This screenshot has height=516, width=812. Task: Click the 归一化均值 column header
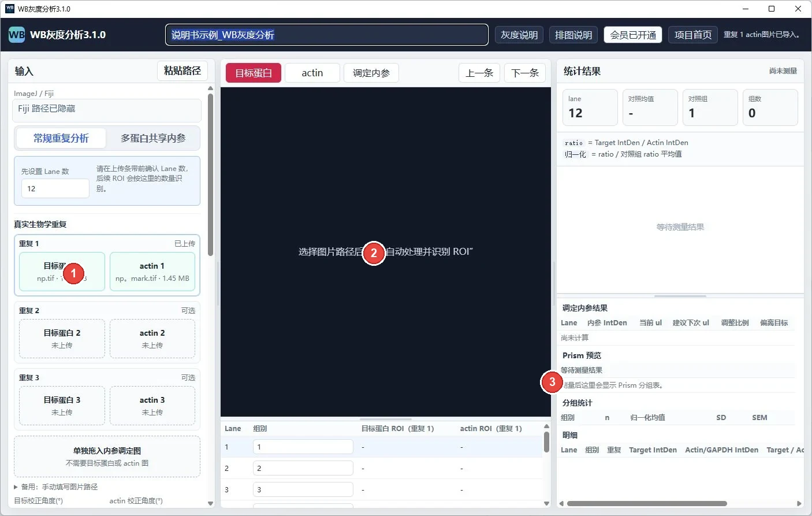pos(647,418)
